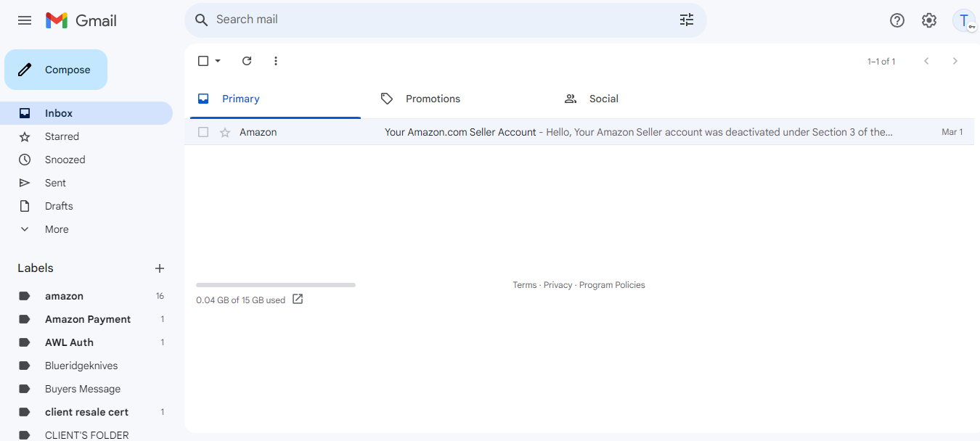Click the Terms link

pyautogui.click(x=525, y=285)
